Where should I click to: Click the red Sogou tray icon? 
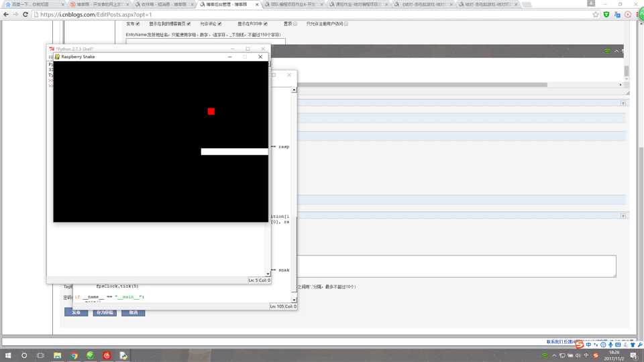(x=596, y=355)
